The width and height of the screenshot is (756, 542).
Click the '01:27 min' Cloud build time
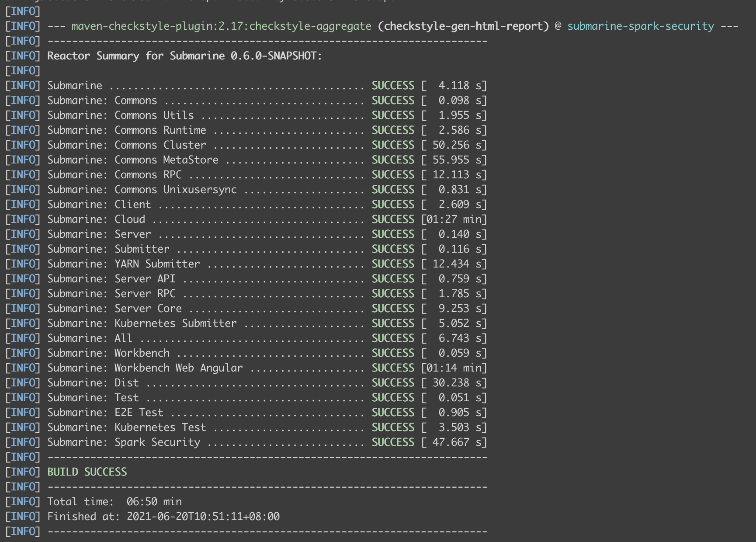(454, 219)
